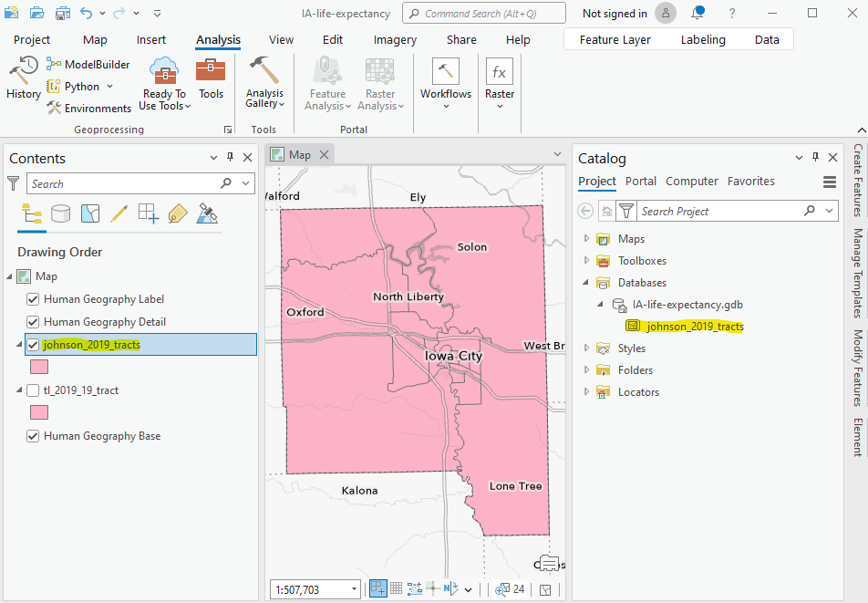The width and height of the screenshot is (868, 603).
Task: Switch to Catalog Portal tab
Action: (640, 181)
